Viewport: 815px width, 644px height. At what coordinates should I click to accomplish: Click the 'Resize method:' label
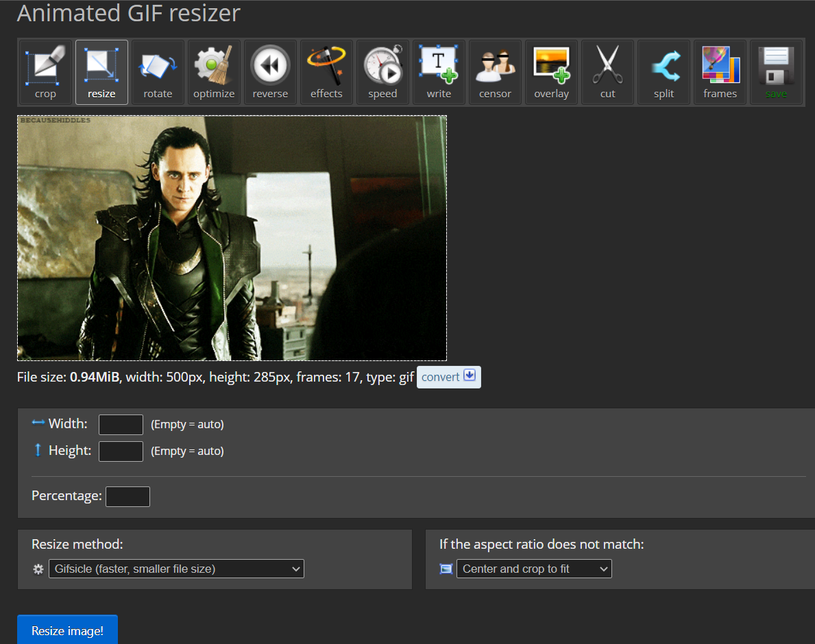click(x=77, y=544)
